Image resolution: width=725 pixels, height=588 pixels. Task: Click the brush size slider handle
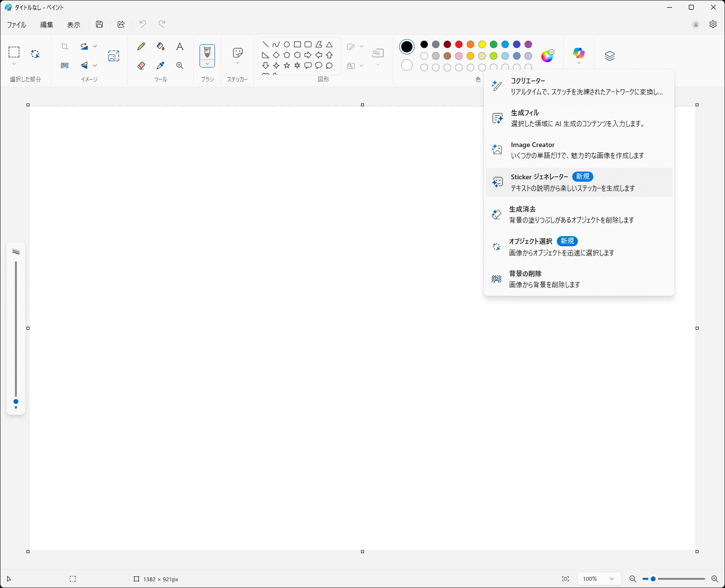click(x=16, y=401)
